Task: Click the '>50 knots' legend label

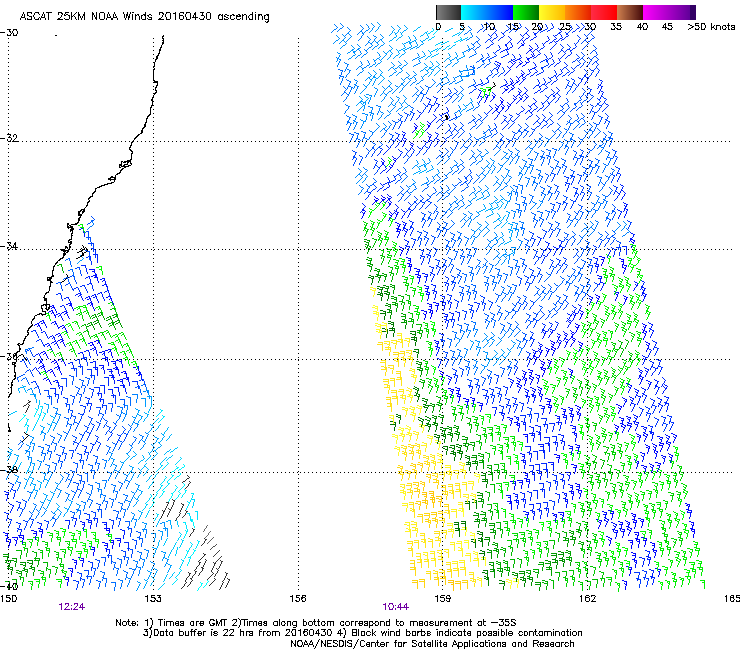Action: 711,26
